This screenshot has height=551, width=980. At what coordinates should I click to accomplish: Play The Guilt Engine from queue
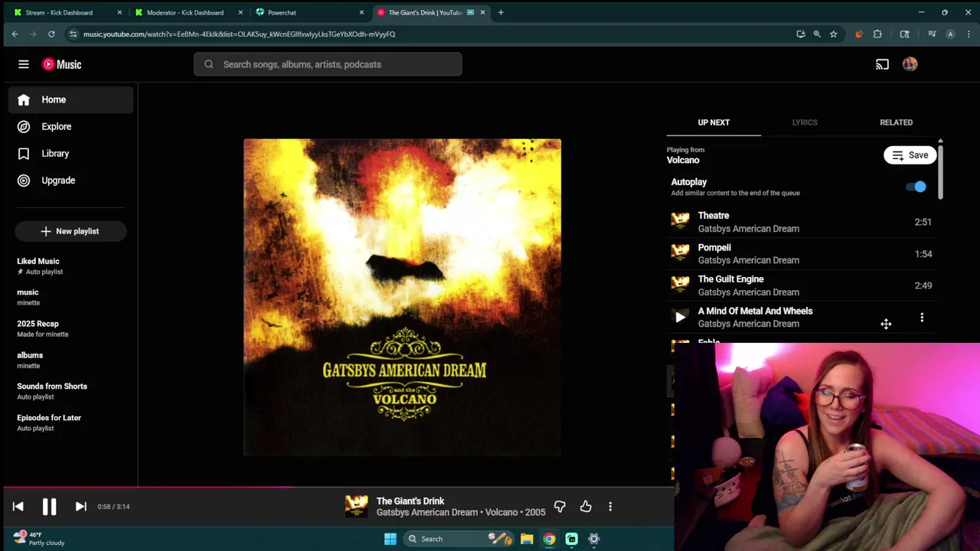[802, 285]
